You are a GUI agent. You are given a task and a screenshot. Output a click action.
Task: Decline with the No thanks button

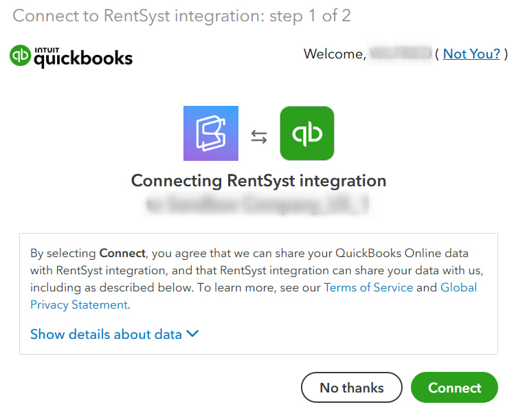click(x=351, y=388)
